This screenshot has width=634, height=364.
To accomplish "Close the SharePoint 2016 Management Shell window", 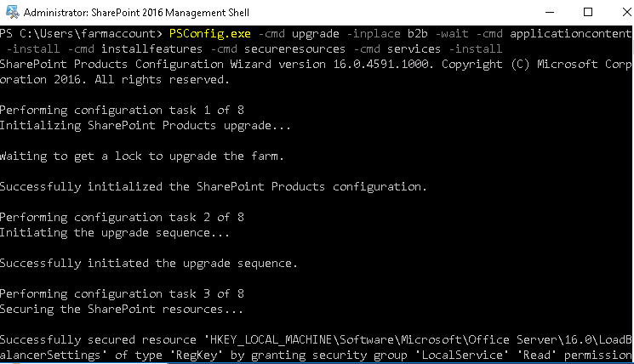I will (626, 12).
